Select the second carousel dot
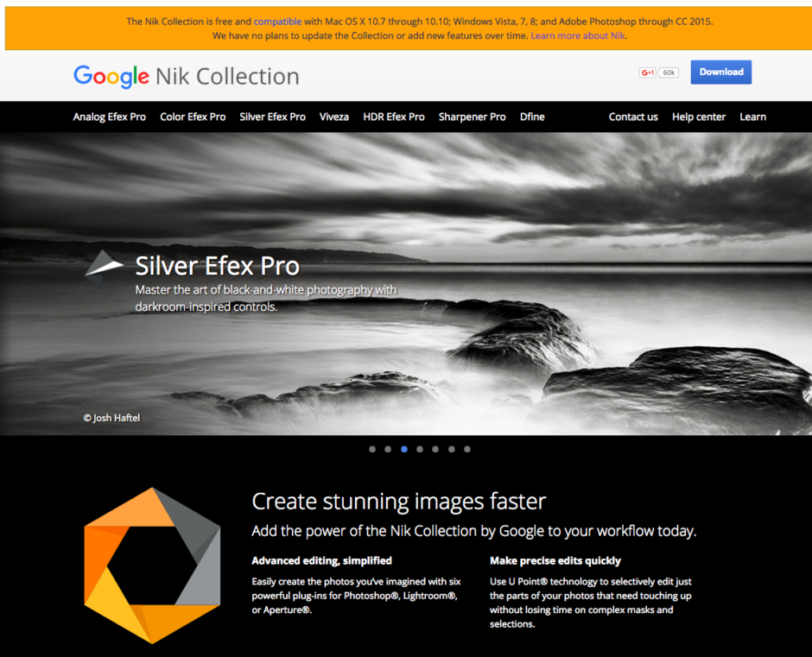Viewport: 812px width, 657px height. pos(388,450)
